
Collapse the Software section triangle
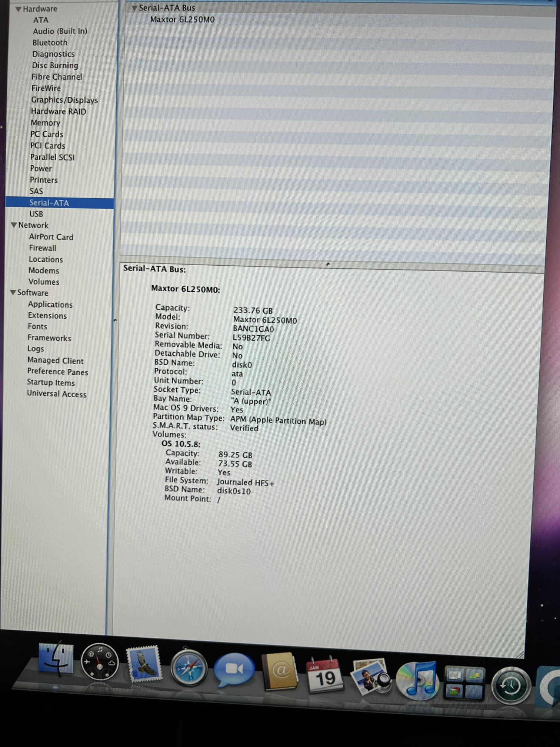pyautogui.click(x=13, y=292)
